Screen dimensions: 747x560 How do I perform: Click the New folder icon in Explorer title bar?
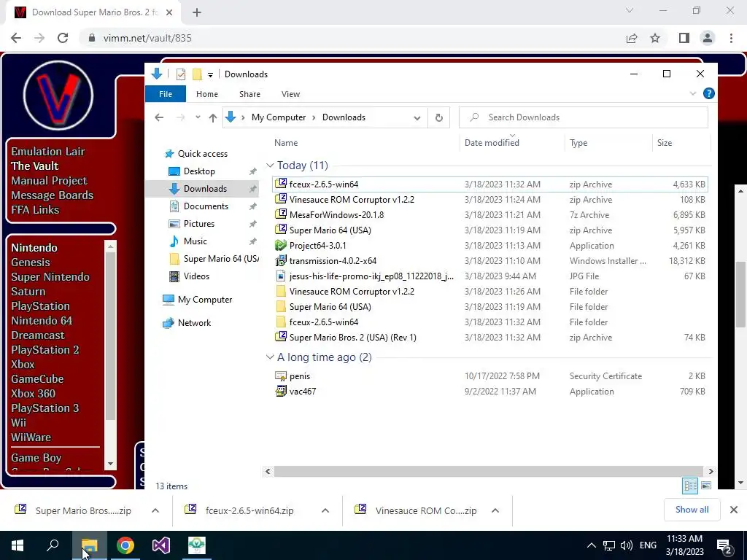coord(197,74)
